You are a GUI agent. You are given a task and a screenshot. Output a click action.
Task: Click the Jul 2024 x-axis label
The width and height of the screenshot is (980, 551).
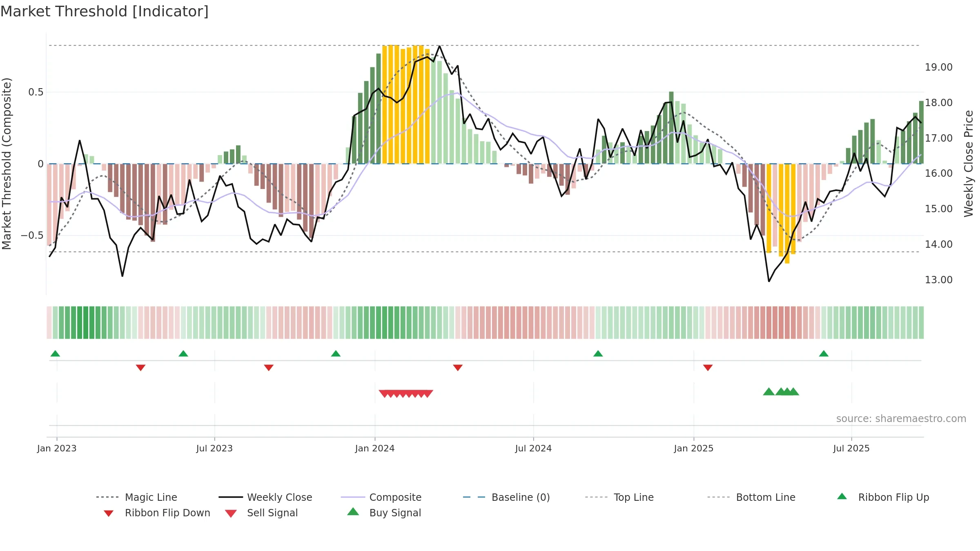click(533, 448)
